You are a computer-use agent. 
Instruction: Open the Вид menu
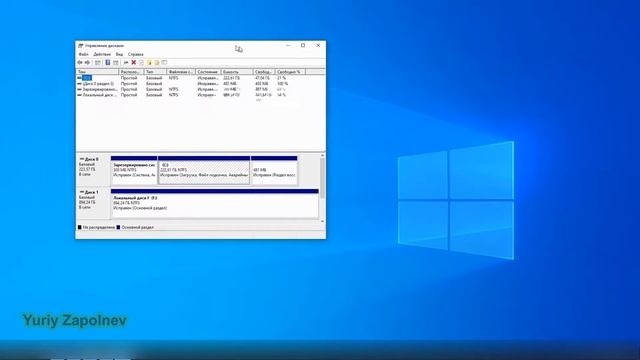(119, 54)
